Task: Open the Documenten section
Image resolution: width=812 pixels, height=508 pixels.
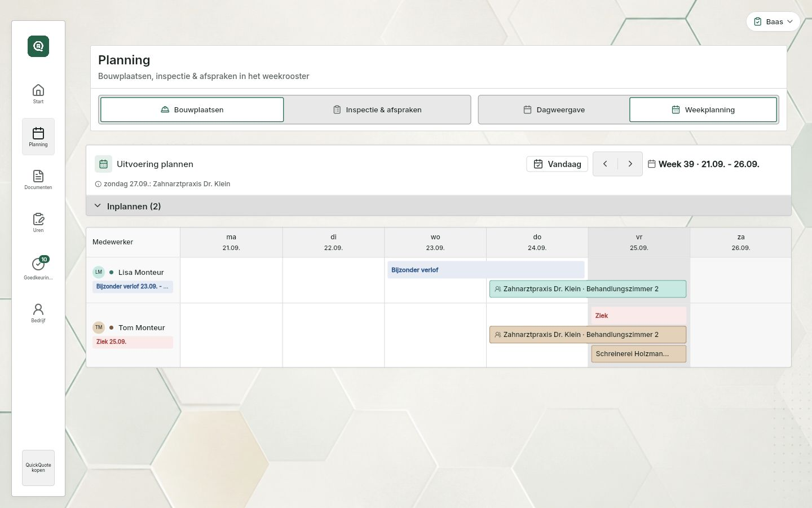Action: pyautogui.click(x=38, y=179)
